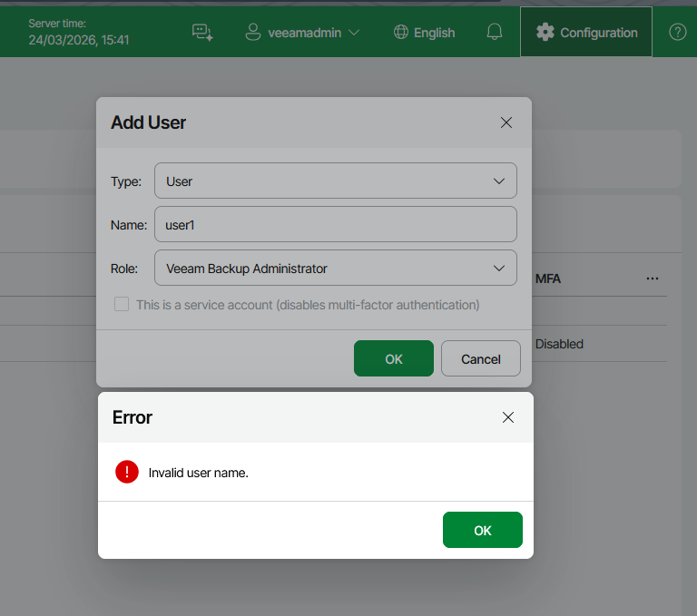Viewport: 697px width, 616px height.
Task: Tick the service account checkbox
Action: point(122,305)
